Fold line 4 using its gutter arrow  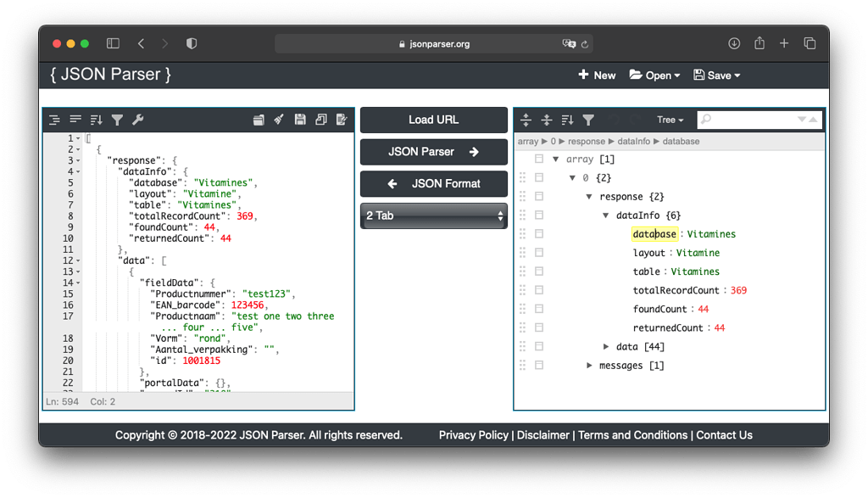(x=78, y=171)
